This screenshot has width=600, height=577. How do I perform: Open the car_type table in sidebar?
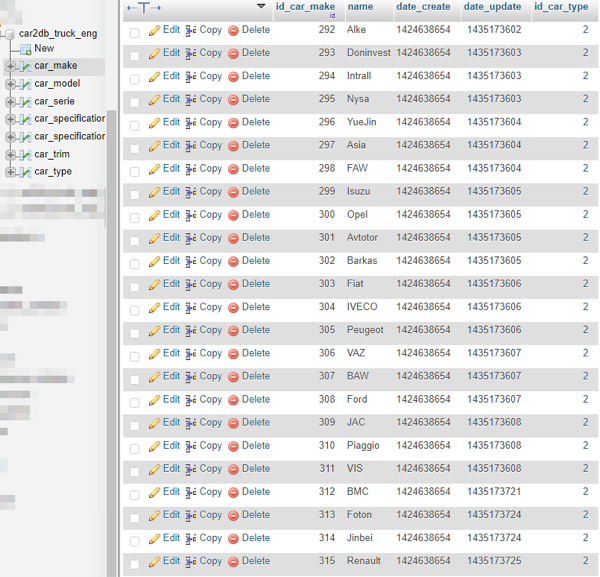click(53, 172)
